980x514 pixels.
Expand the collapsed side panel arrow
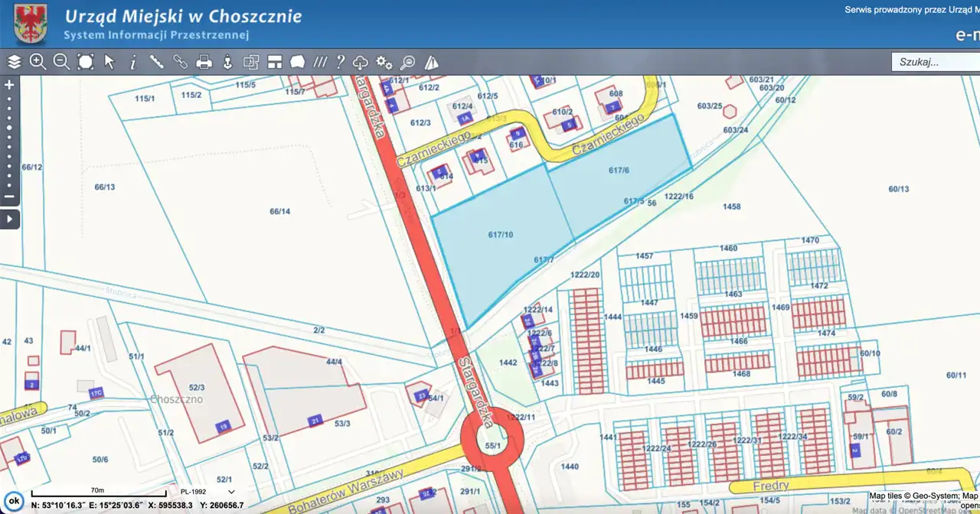click(10, 220)
